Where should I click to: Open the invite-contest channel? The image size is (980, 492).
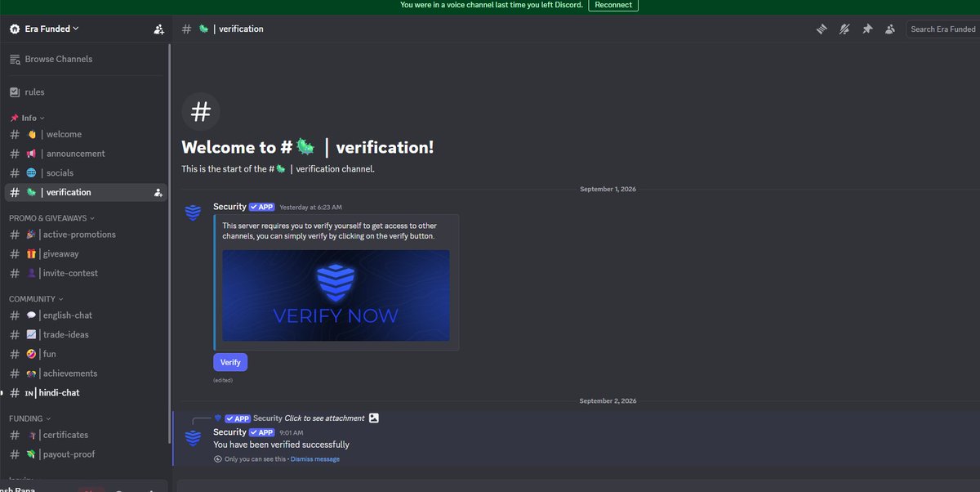tap(86, 273)
